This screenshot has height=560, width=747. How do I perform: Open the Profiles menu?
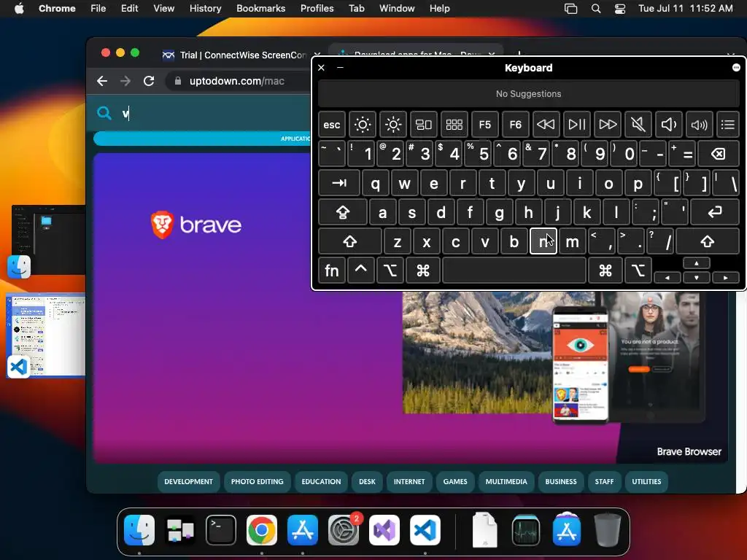tap(317, 9)
